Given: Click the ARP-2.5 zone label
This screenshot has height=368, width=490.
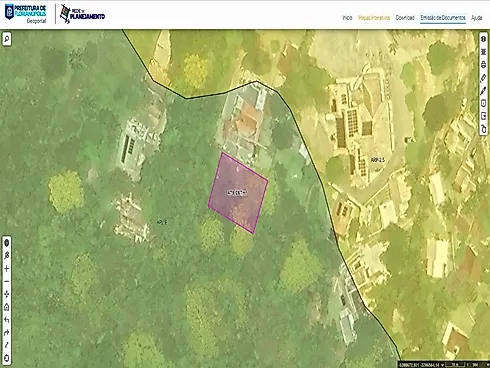Looking at the screenshot, I should coord(378,160).
